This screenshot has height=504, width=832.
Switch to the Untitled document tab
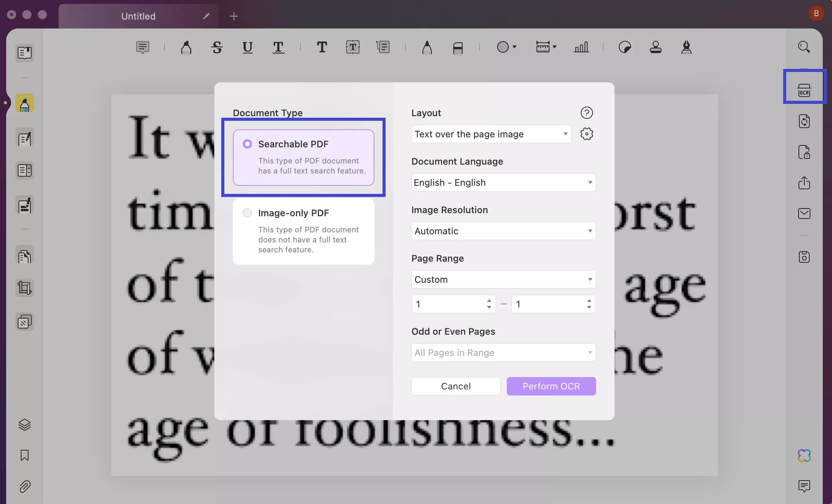[139, 16]
